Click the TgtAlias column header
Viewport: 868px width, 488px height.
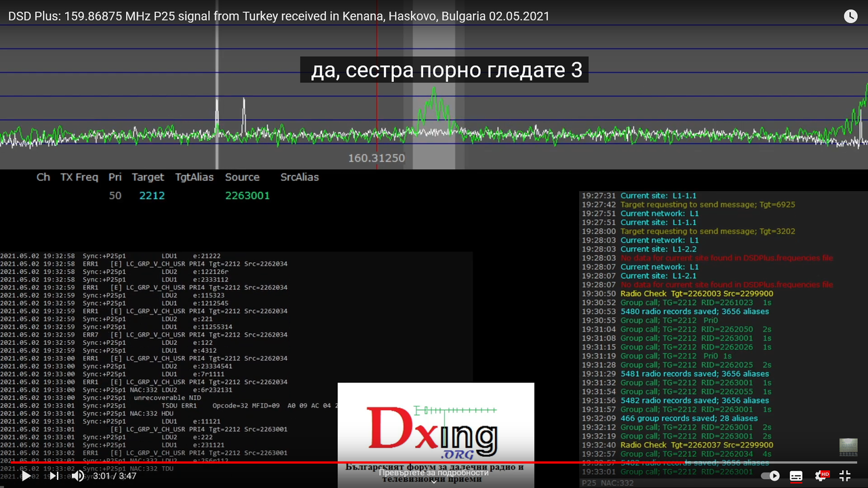click(194, 177)
